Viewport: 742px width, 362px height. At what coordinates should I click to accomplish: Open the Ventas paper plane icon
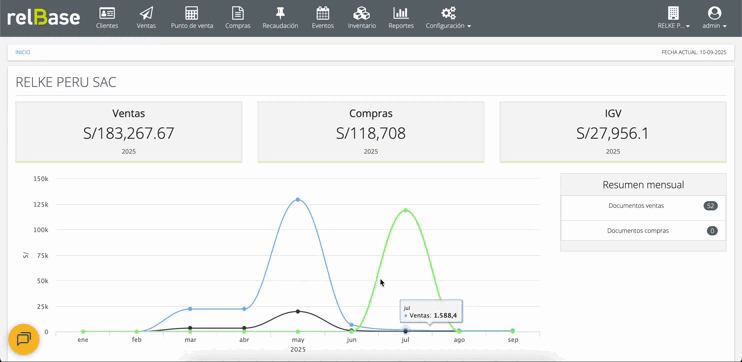click(x=146, y=13)
